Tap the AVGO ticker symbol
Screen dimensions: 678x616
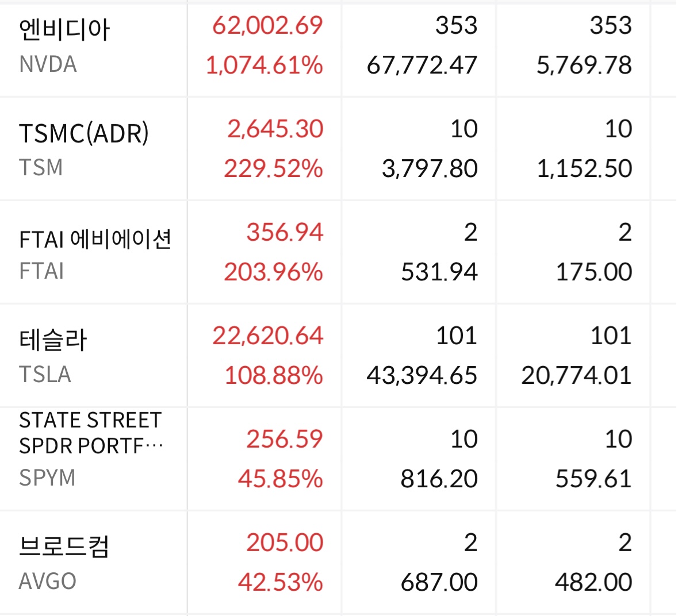[48, 582]
